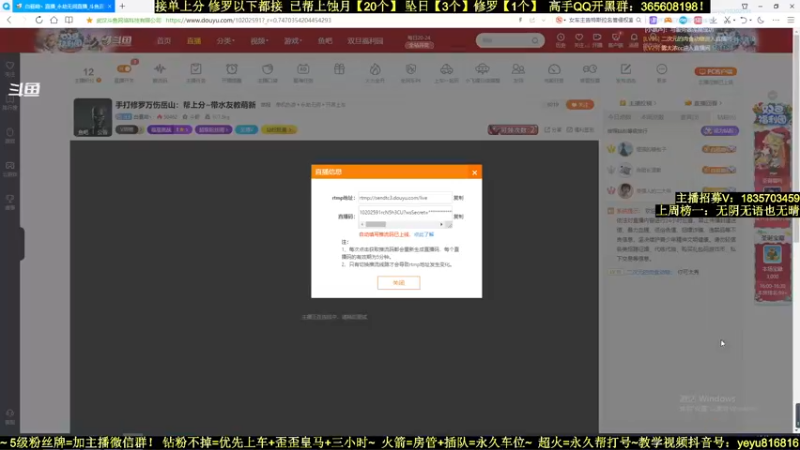Close the orange stream info dialog with X
This screenshot has height=450, width=800.
[474, 172]
